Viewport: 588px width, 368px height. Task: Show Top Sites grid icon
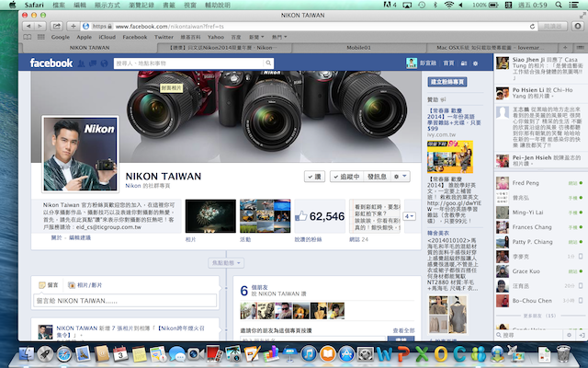point(40,37)
